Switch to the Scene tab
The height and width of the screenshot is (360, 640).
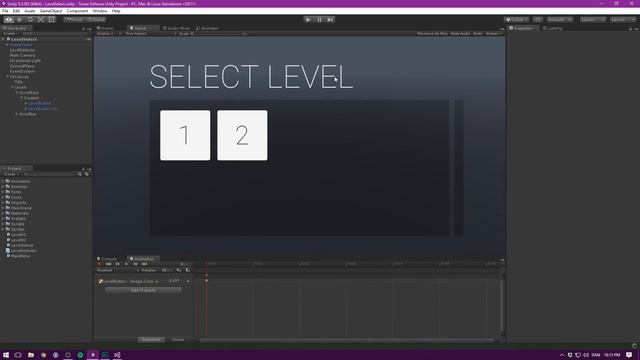[105, 28]
